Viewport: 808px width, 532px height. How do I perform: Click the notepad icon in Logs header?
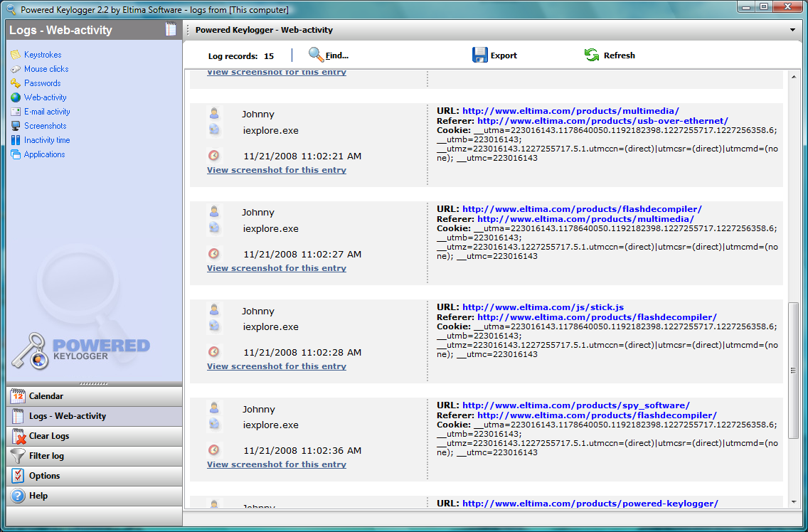pyautogui.click(x=171, y=29)
